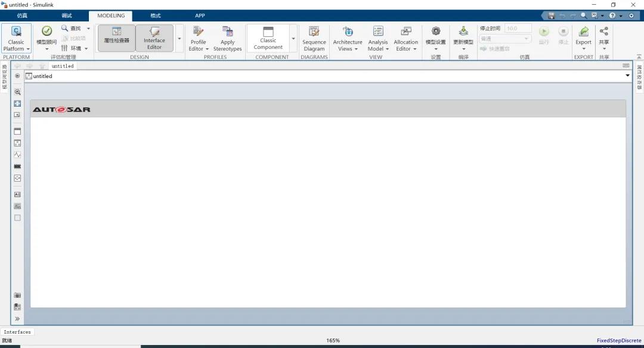Toggle the 属性检查器 panel button
This screenshot has height=348, width=644.
click(x=116, y=37)
